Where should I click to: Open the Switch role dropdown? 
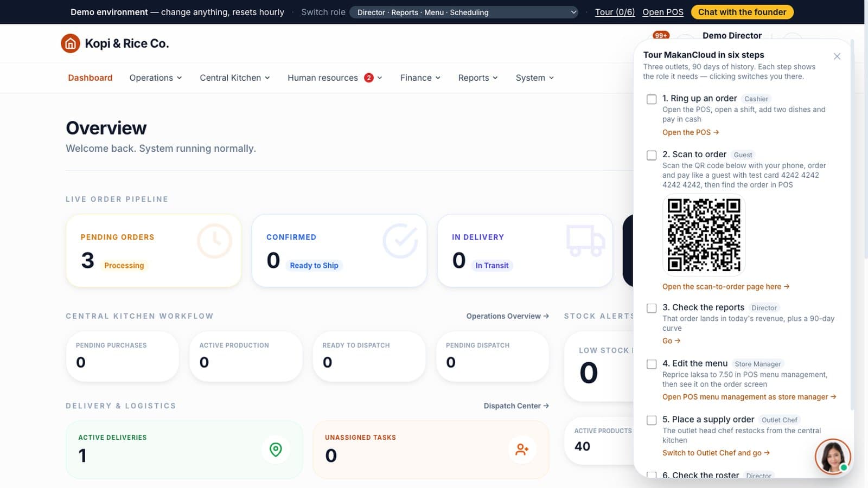[x=464, y=12]
